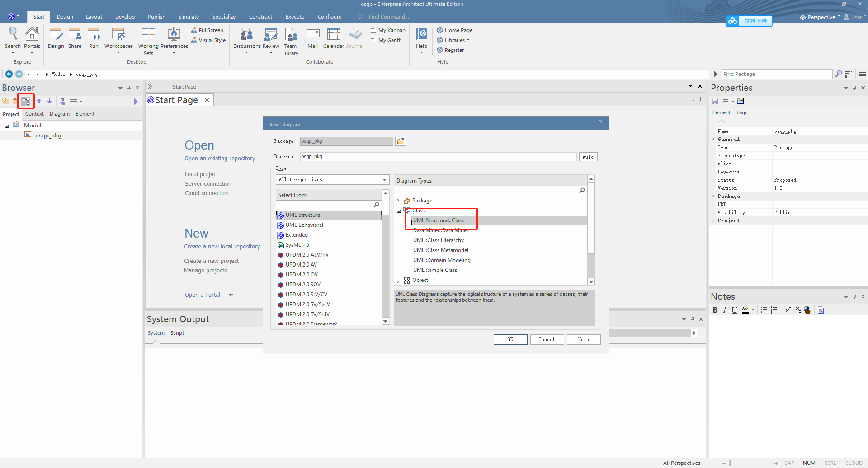Open the Script tab in System Output
The image size is (868, 468).
point(177,333)
